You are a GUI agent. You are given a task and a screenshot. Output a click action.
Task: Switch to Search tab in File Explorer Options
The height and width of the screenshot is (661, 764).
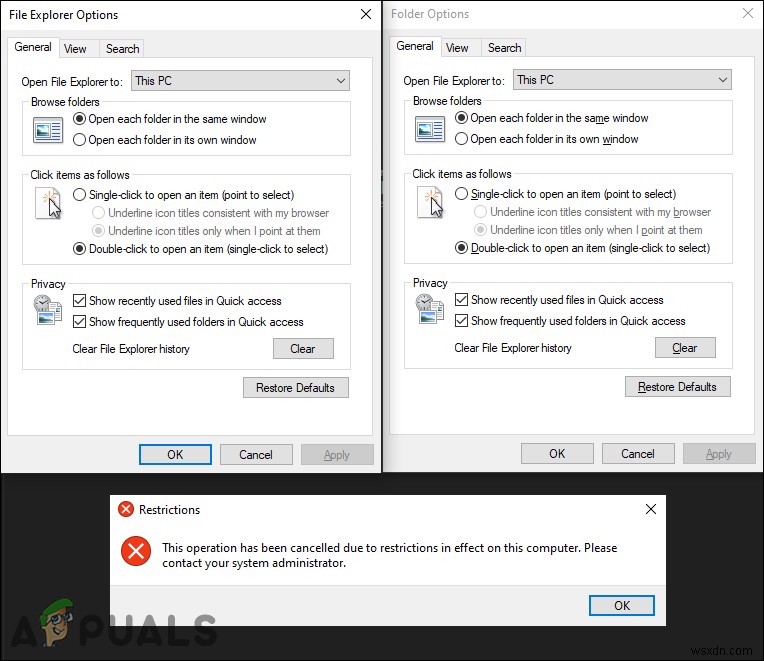122,49
